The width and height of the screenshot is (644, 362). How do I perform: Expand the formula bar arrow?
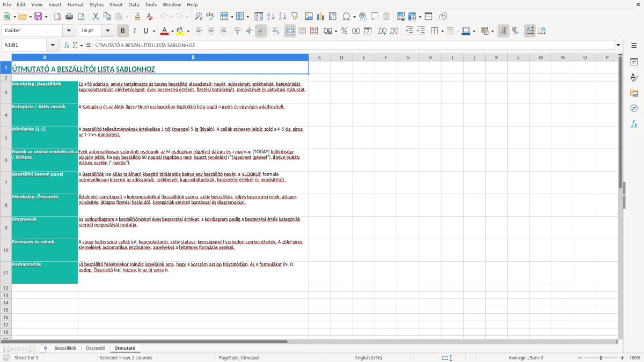pyautogui.click(x=618, y=46)
